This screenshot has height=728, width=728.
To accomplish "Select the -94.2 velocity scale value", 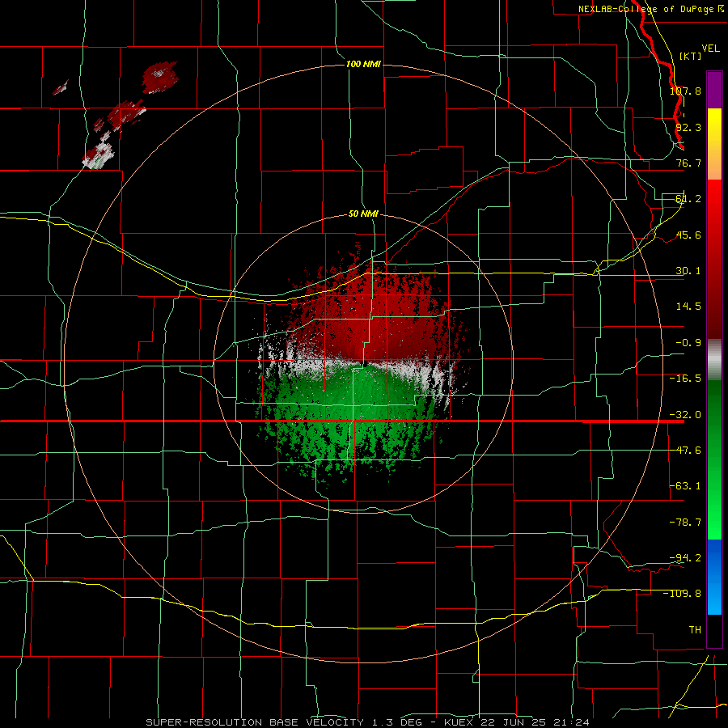I will tap(686, 558).
